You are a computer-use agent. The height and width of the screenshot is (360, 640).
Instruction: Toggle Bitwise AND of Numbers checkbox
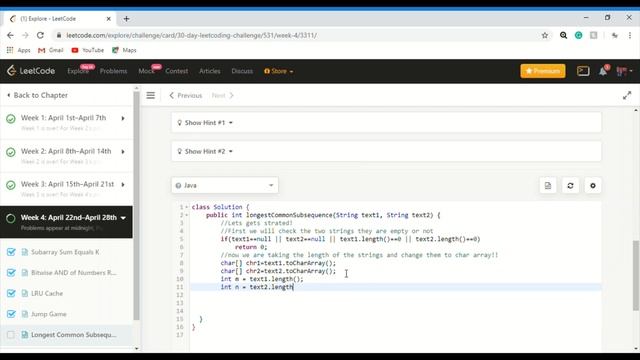11,272
